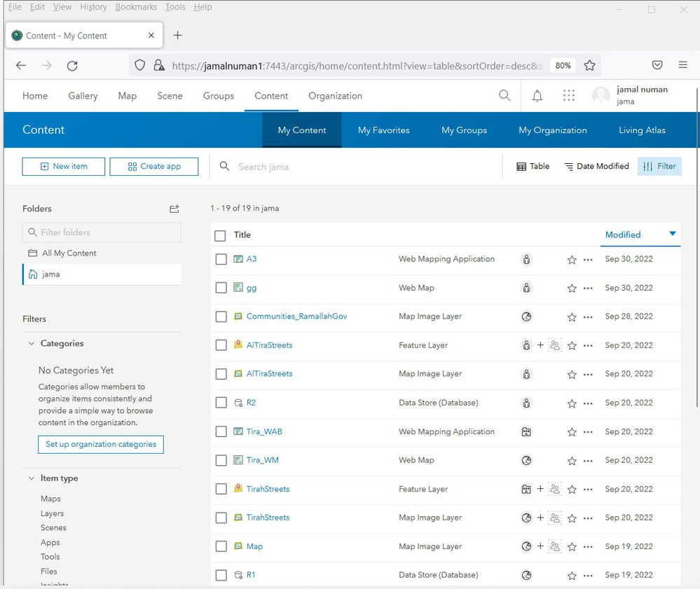700x589 pixels.
Task: Select checkbox for Communities_RamallahGov
Action: pos(221,317)
